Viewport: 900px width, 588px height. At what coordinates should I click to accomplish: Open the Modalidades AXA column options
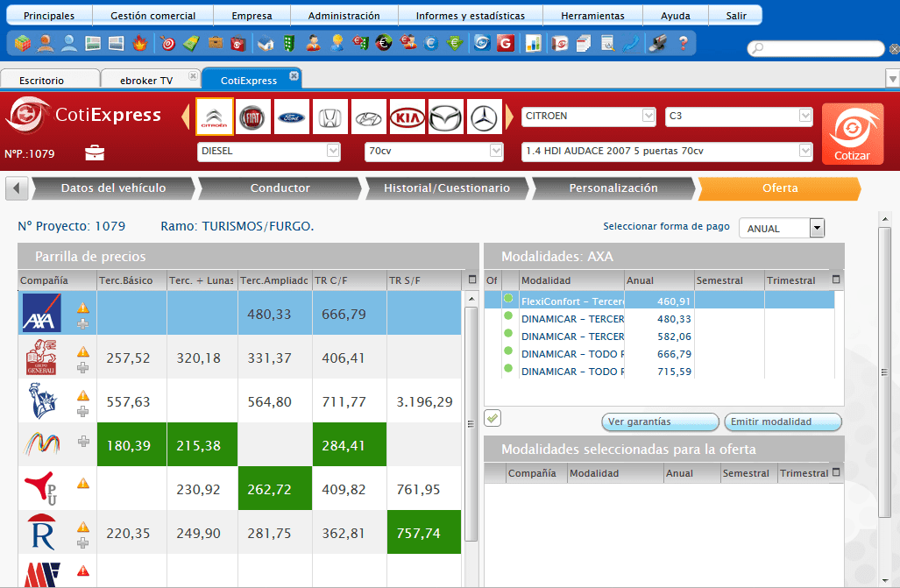click(836, 280)
